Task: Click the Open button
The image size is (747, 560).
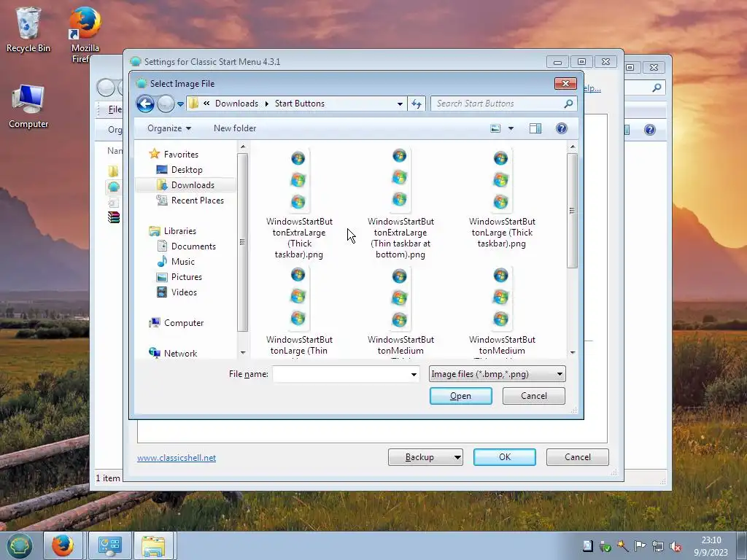Action: pos(461,396)
